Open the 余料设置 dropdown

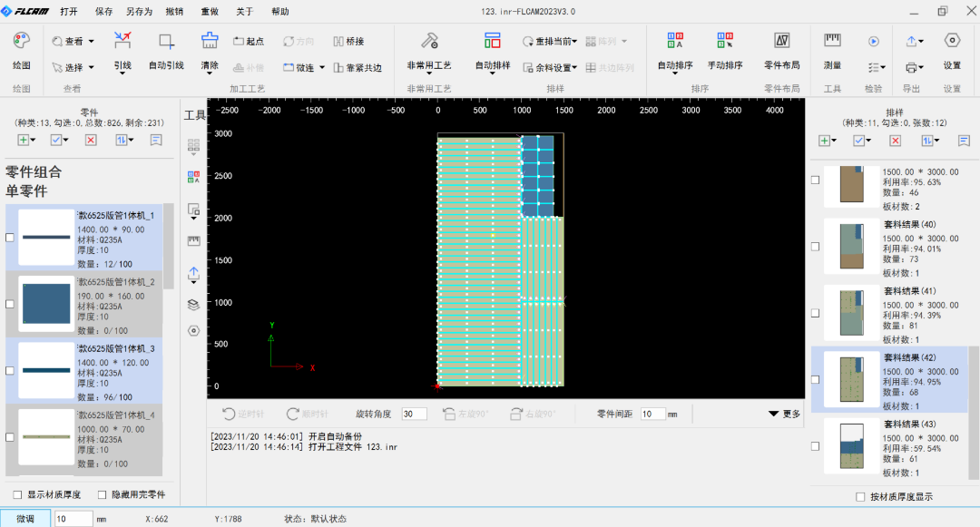(x=574, y=67)
